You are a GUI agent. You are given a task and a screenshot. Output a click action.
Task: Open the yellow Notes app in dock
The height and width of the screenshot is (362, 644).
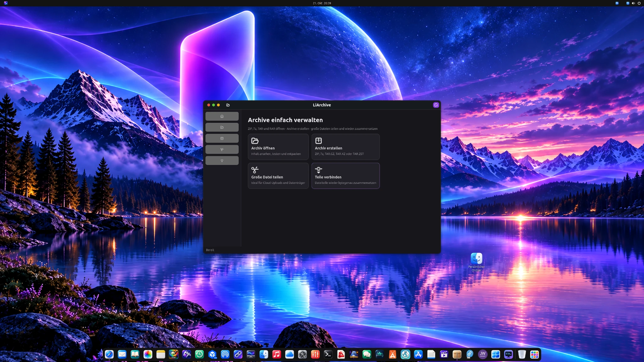point(161,354)
